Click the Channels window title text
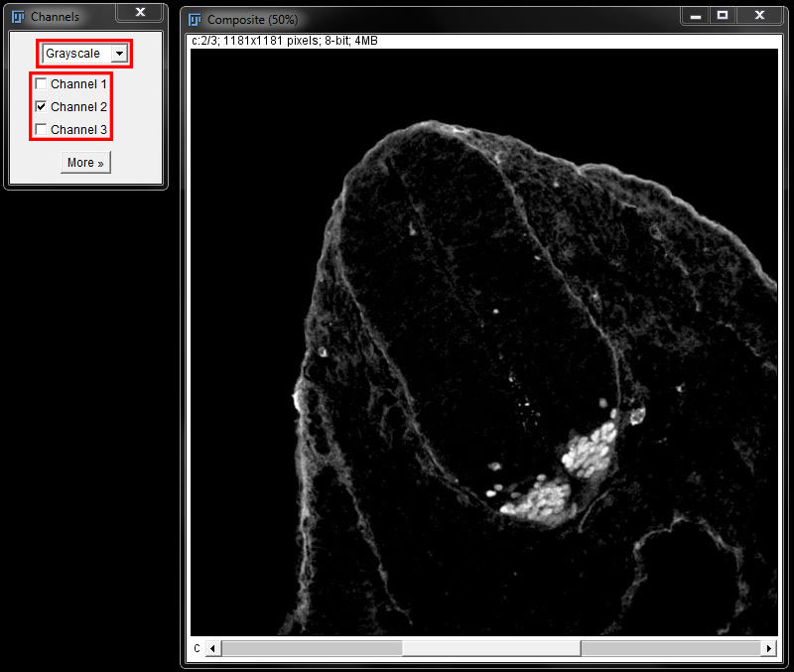The width and height of the screenshot is (794, 672). [x=55, y=17]
